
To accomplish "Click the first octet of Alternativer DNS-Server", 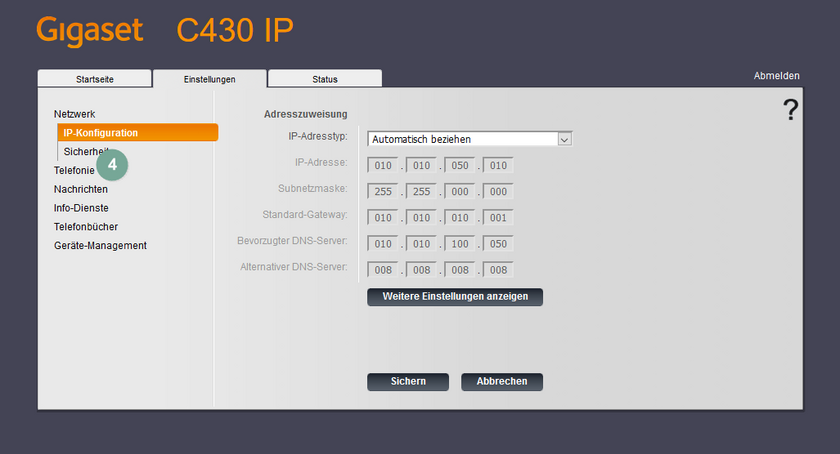I will click(383, 270).
